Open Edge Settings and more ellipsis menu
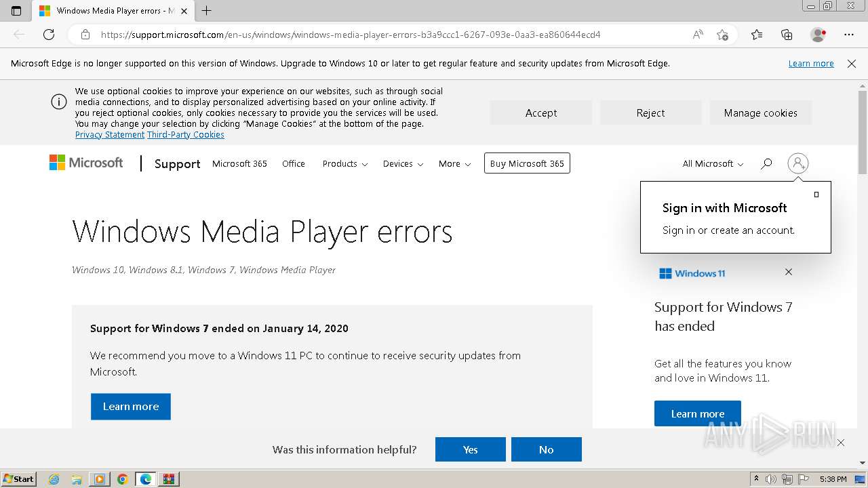Viewport: 868px width, 488px height. (849, 35)
